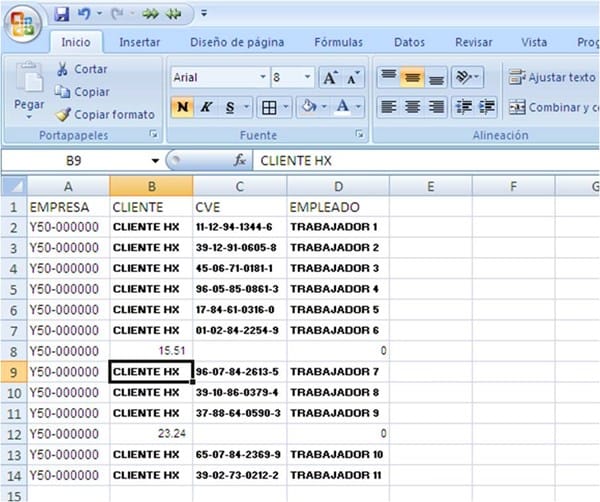Expand the font color dropdown arrow
This screenshot has width=600, height=502.
[x=358, y=107]
